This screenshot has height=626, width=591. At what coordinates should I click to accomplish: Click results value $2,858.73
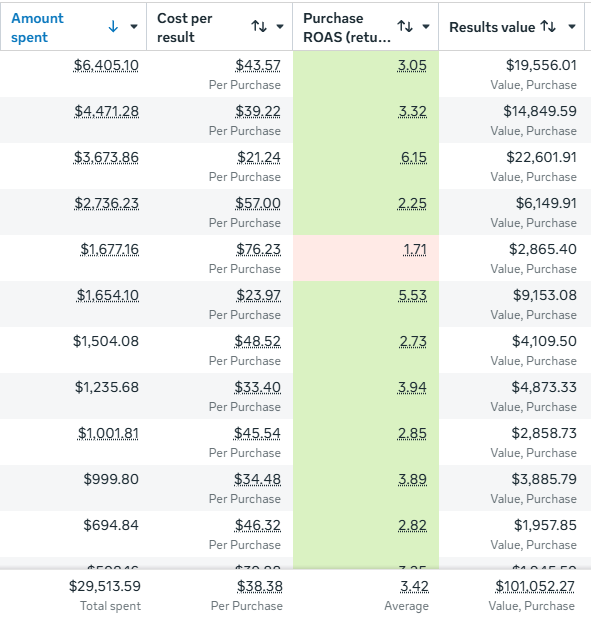pos(544,433)
